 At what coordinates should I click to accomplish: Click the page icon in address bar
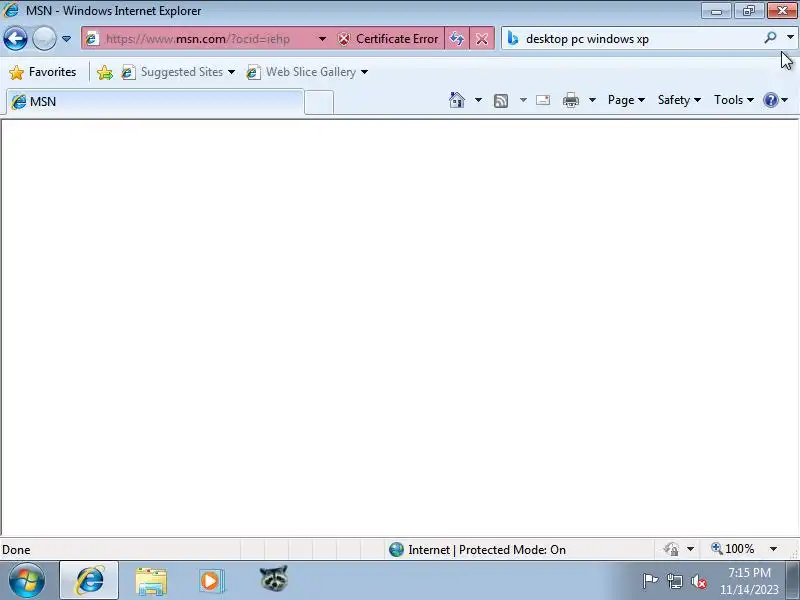click(x=92, y=39)
